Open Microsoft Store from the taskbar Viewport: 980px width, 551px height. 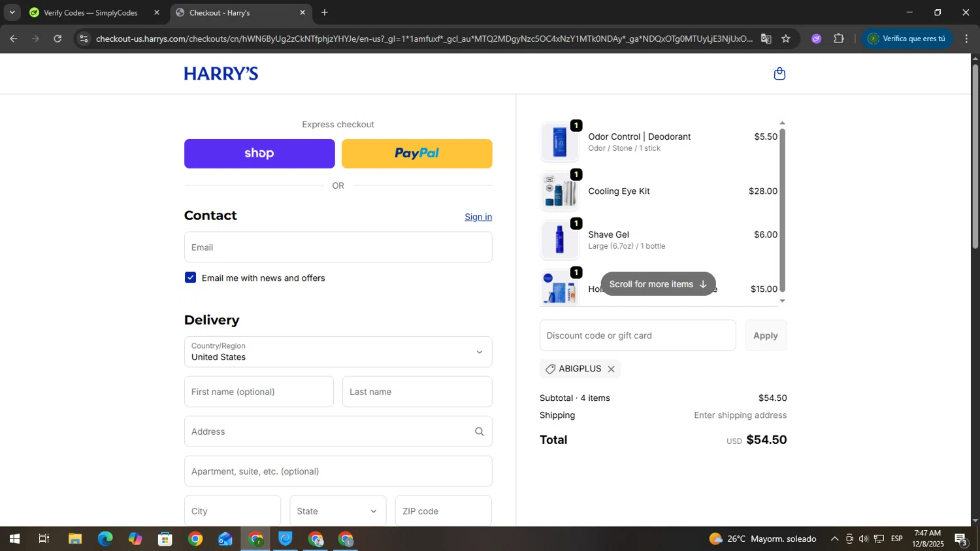(165, 539)
